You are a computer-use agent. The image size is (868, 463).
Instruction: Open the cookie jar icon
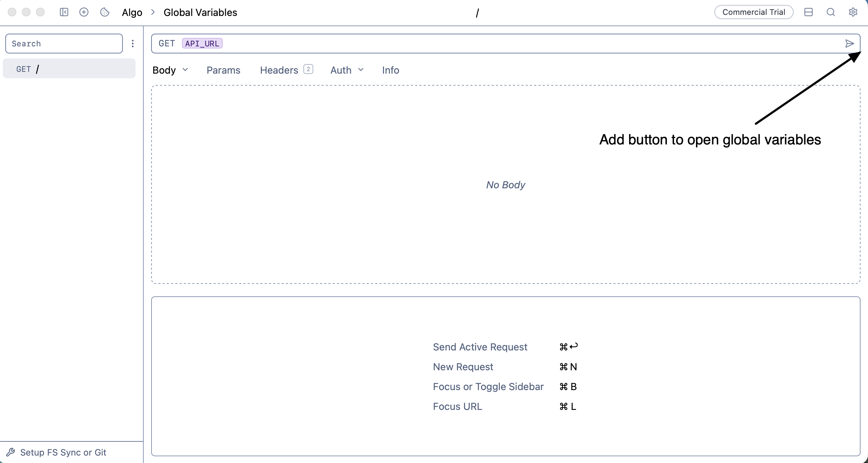(105, 12)
